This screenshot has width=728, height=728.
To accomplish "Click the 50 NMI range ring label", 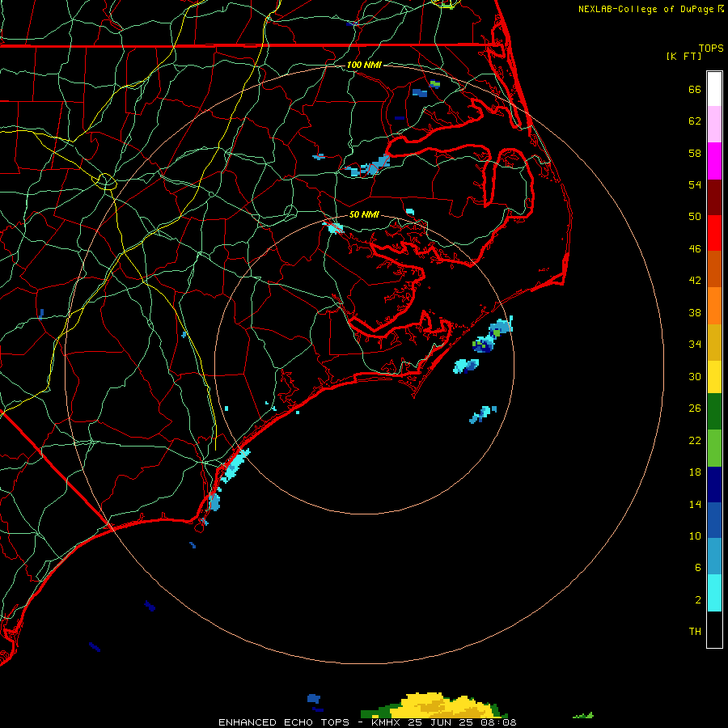I will [364, 214].
